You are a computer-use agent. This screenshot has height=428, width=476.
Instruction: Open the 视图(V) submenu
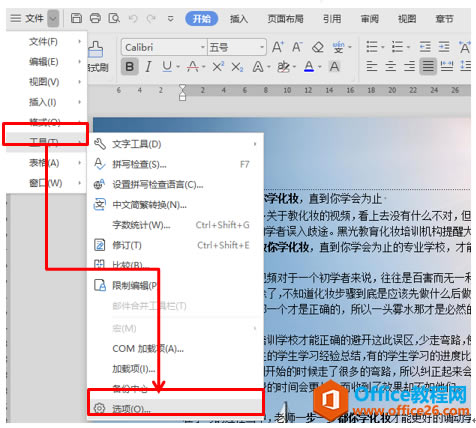[47, 82]
